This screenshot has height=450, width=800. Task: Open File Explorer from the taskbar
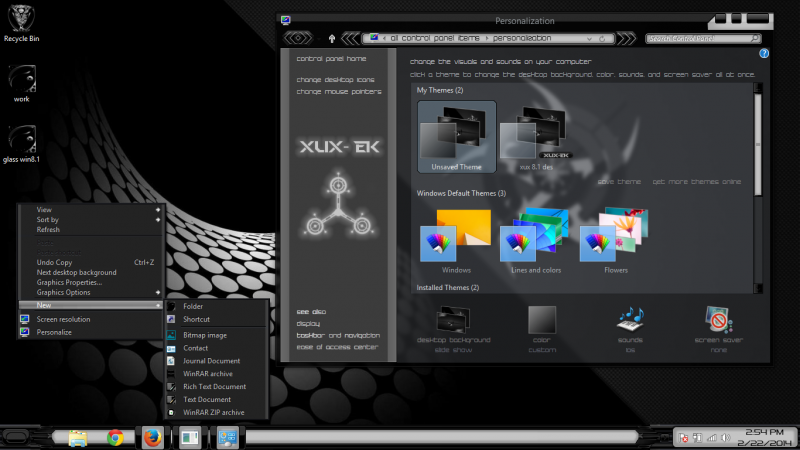(x=78, y=438)
